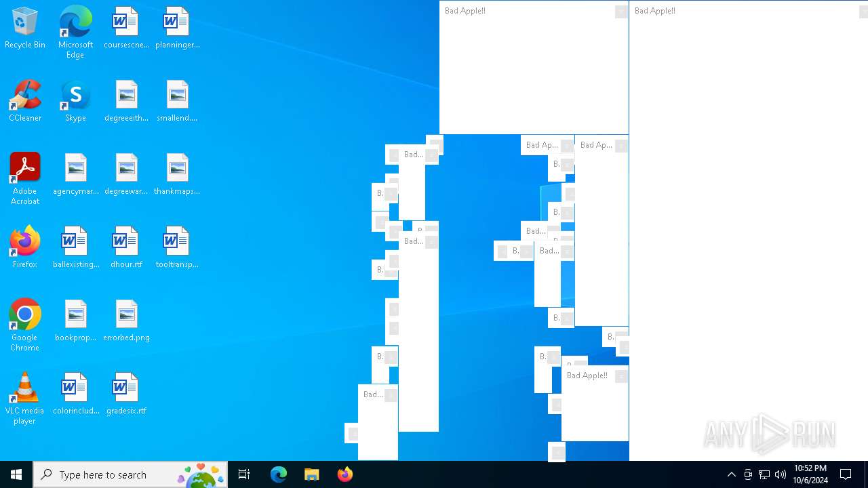Open the Google Chrome desktop shortcut
Image resolution: width=868 pixels, height=488 pixels.
(25, 325)
